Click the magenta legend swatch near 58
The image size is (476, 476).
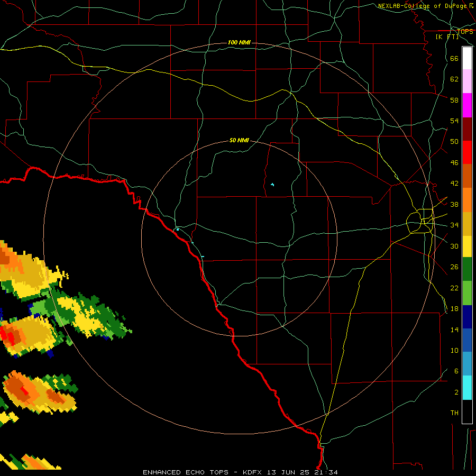click(467, 105)
